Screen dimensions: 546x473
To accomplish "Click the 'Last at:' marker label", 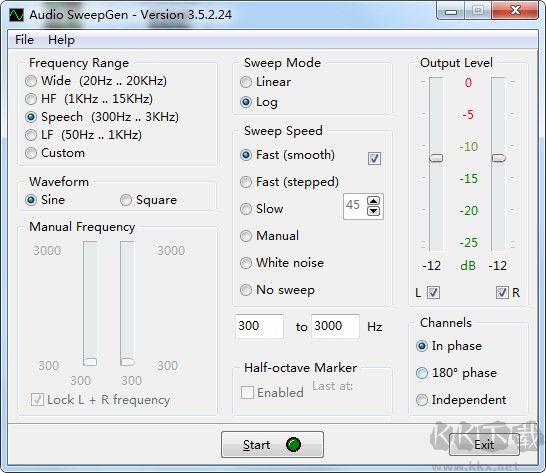I will click(x=333, y=386).
